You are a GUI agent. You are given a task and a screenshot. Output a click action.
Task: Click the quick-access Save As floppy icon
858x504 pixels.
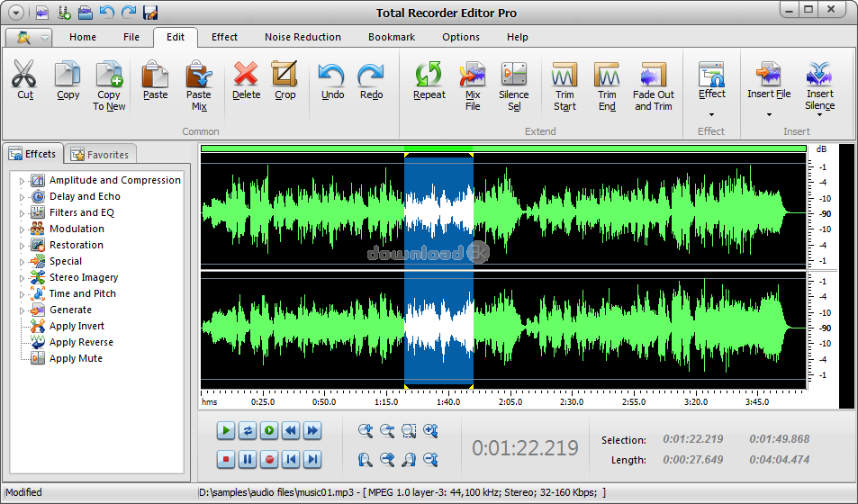point(149,12)
